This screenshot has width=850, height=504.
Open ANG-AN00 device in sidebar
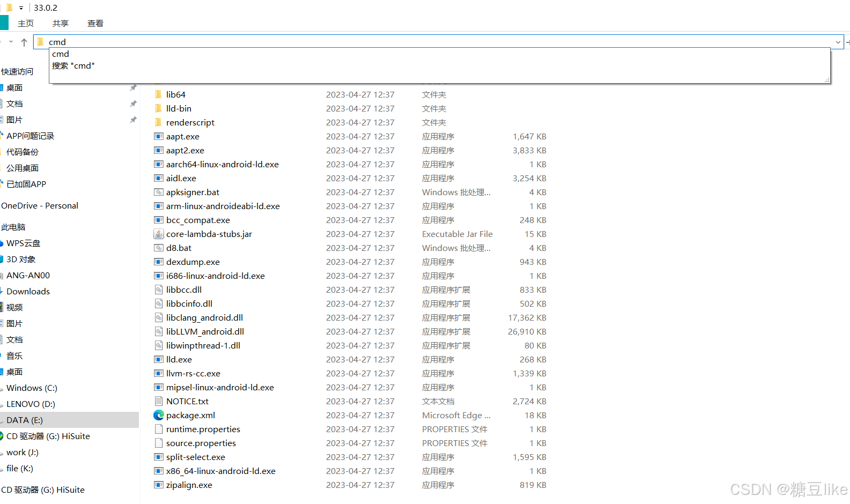tap(28, 276)
